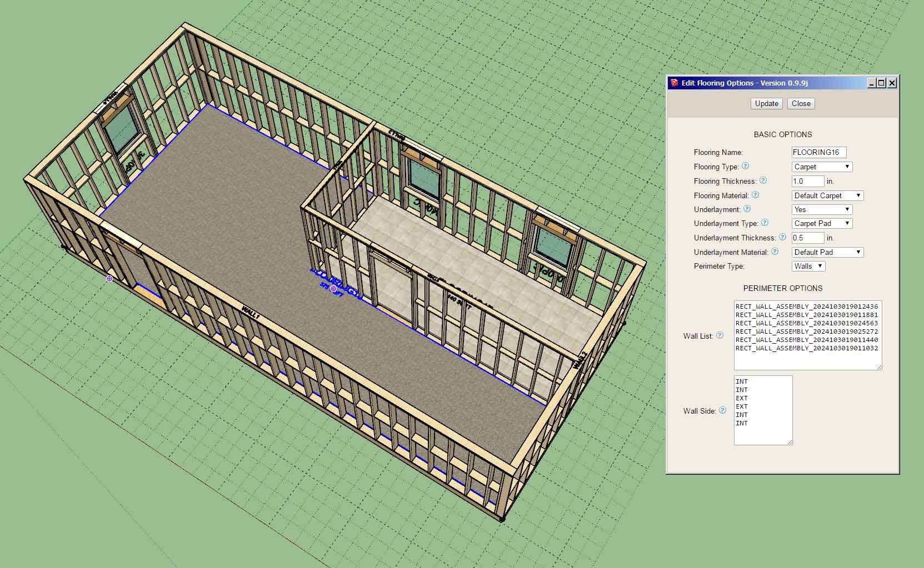Click the Underlayment help icon
The image size is (924, 568).
pyautogui.click(x=747, y=209)
